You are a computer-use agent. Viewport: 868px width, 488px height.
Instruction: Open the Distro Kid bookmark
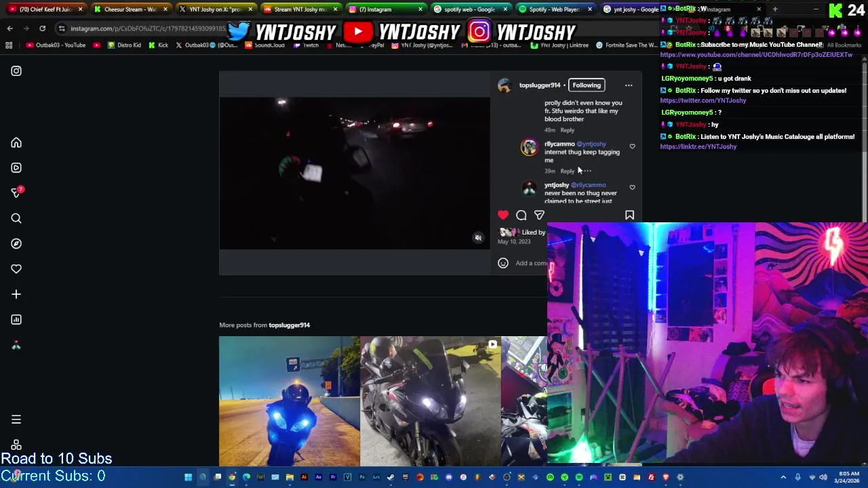[125, 45]
